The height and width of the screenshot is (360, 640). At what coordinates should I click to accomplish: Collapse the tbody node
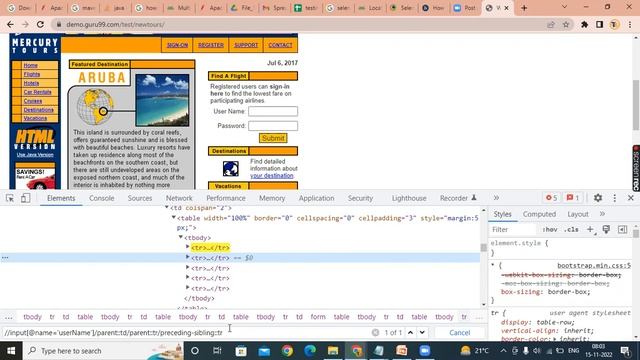pos(180,237)
